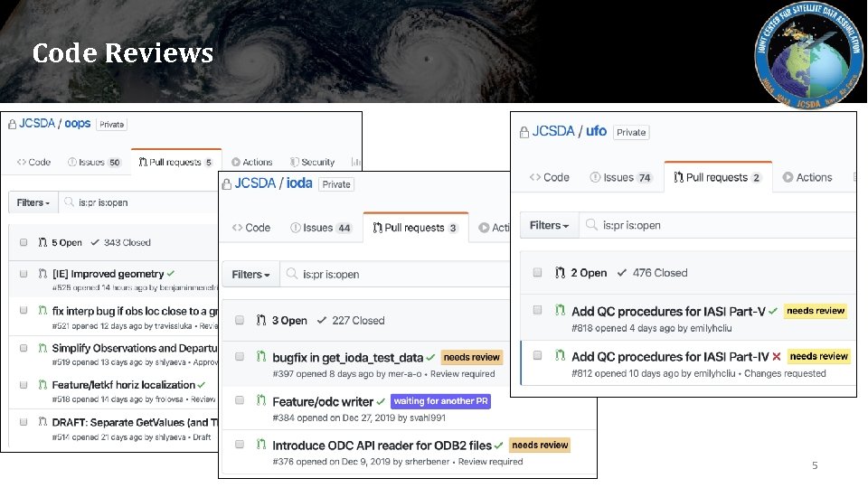This screenshot has height=488, width=868.
Task: Open Add QC procedures IASI Part-IV
Action: point(670,357)
